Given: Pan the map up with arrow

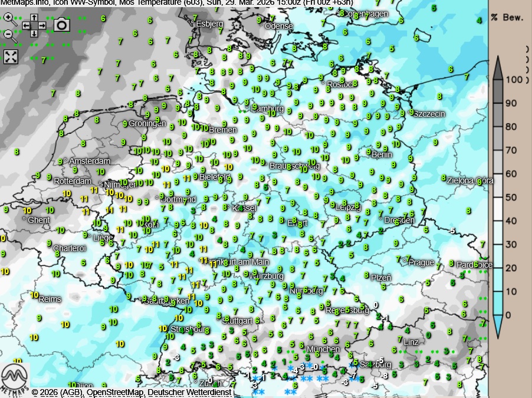Looking at the screenshot, I should pos(34,18).
